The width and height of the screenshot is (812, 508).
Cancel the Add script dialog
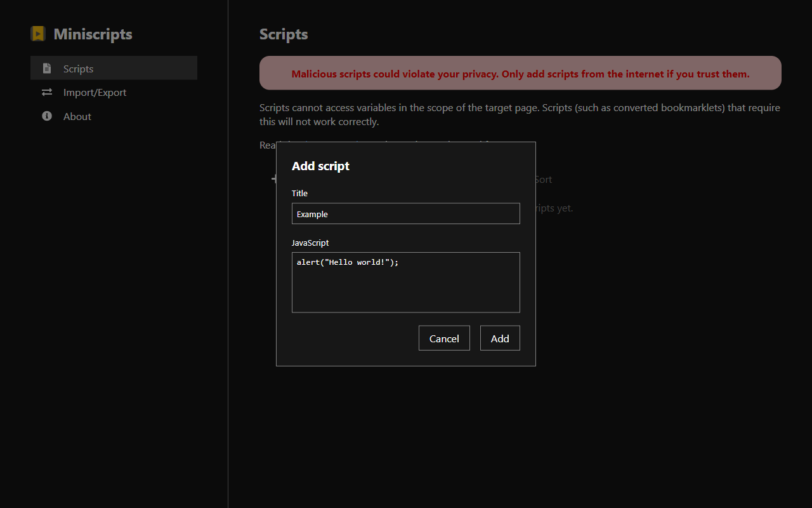(x=444, y=338)
